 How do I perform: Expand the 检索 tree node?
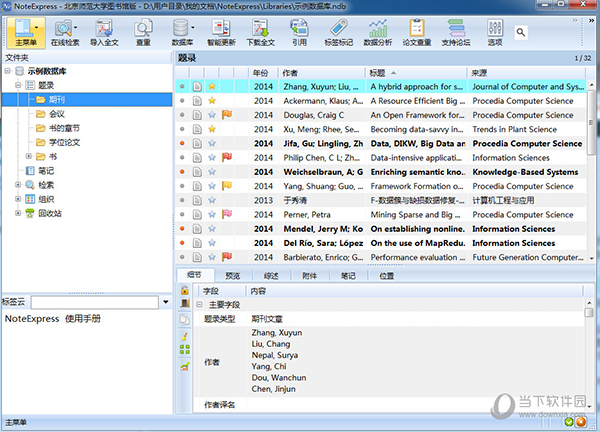coord(18,184)
